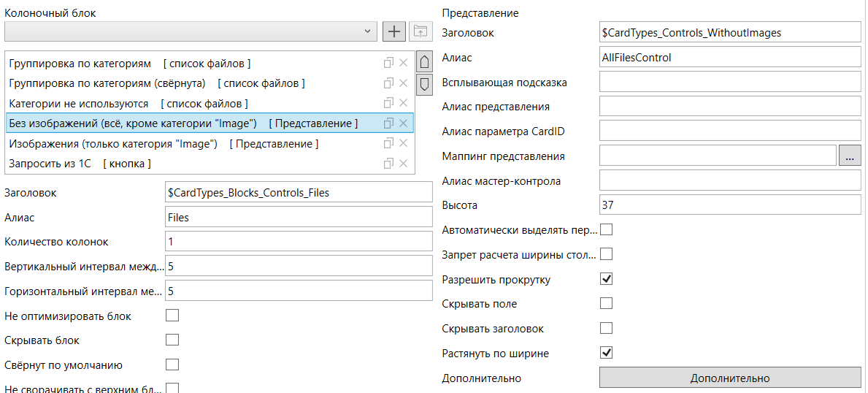
Task: Click the import-from-folder icon next to plus
Action: [x=420, y=32]
